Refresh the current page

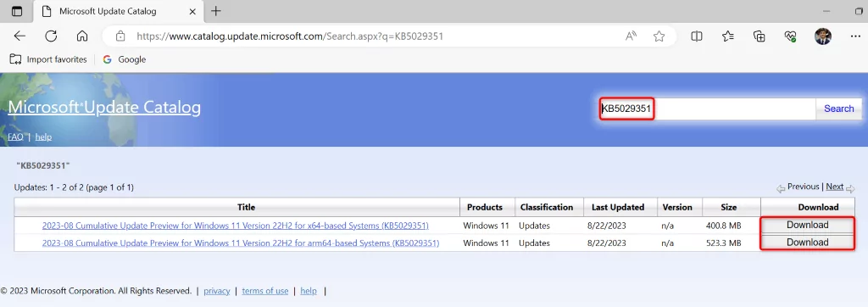coord(51,36)
